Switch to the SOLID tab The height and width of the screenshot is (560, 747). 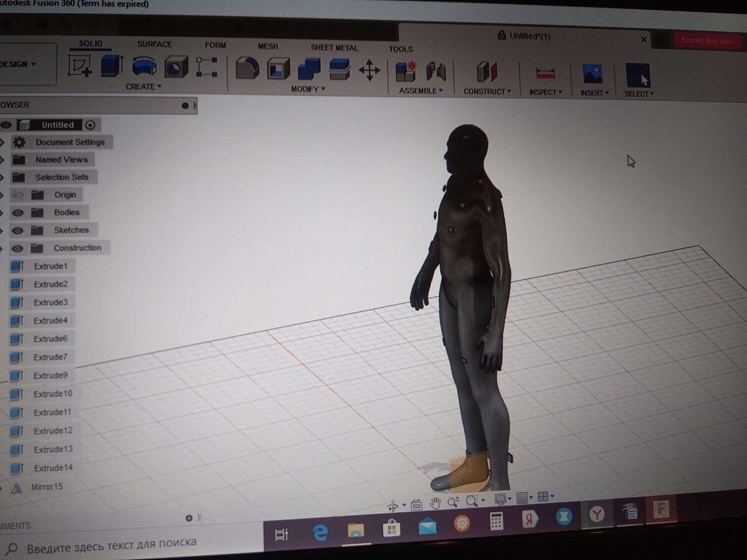click(91, 44)
